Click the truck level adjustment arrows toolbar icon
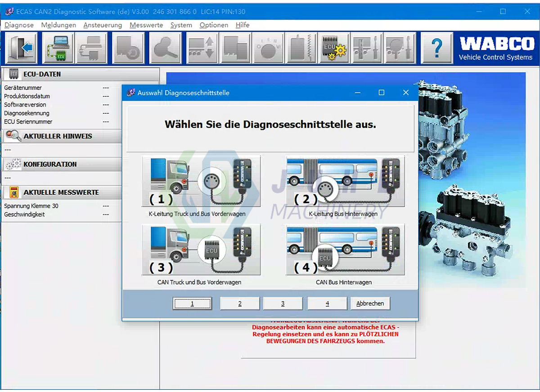The image size is (540, 392). coord(202,47)
